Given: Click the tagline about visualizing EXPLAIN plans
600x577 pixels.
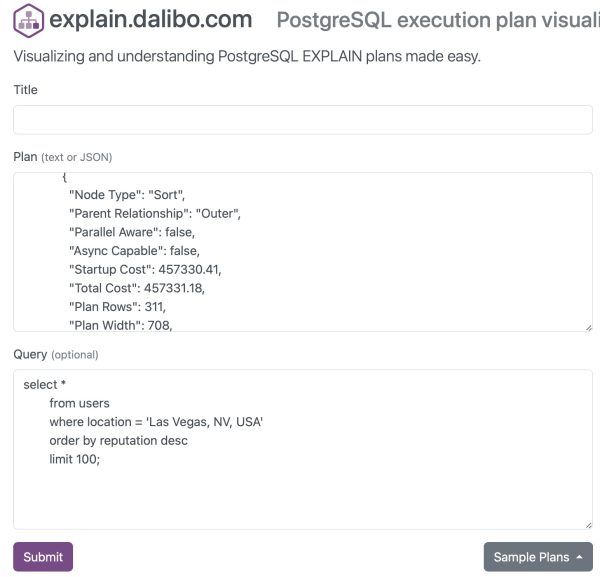Looking at the screenshot, I should coord(247,57).
